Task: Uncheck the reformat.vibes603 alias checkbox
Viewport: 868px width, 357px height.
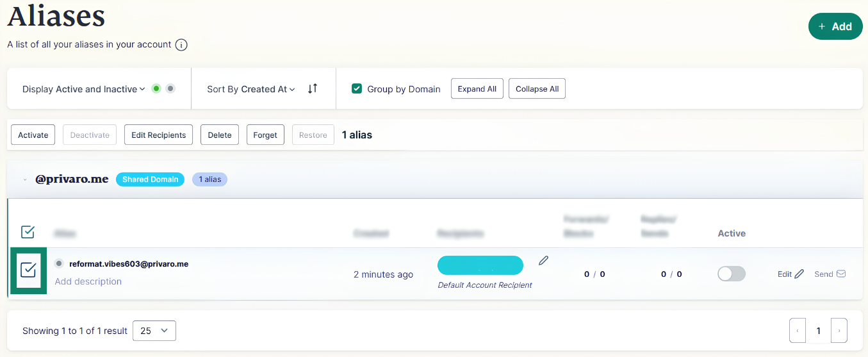Action: pos(28,270)
